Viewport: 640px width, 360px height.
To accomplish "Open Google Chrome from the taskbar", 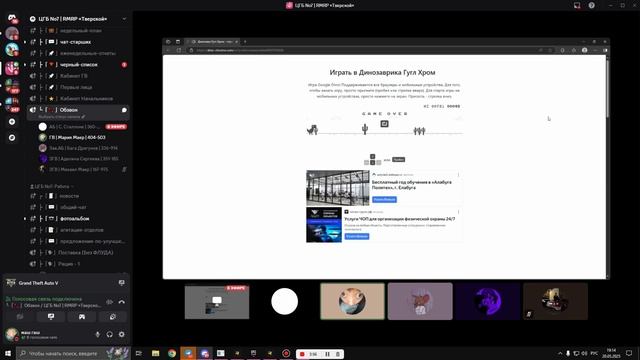I will point(172,353).
